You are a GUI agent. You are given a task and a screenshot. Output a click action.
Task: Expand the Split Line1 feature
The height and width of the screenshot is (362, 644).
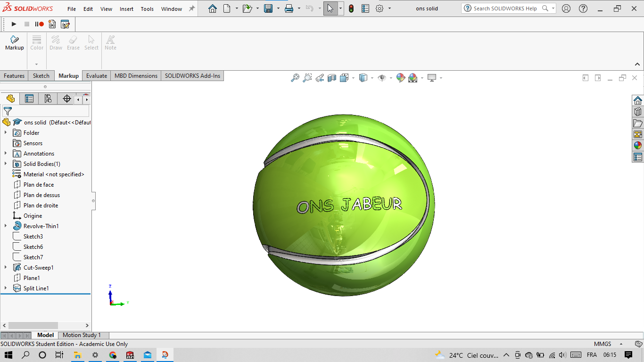click(6, 288)
